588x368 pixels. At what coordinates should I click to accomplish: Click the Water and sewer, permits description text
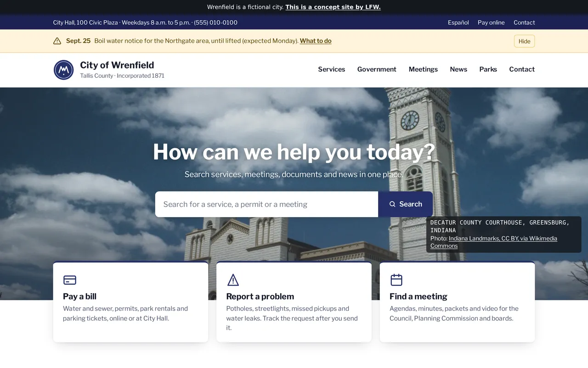tap(125, 313)
